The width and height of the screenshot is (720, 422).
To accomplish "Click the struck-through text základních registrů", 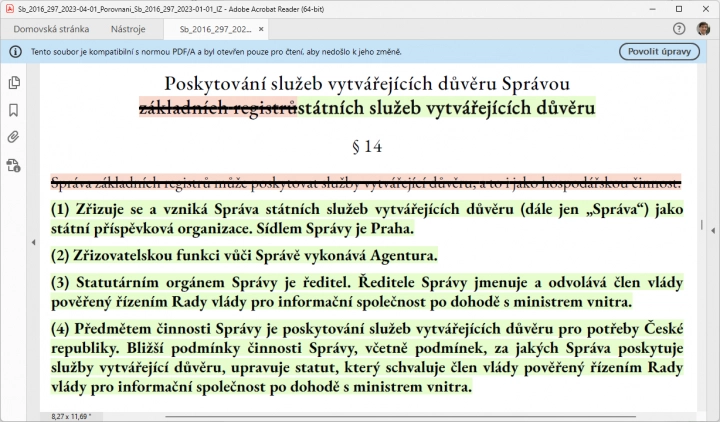I will (x=218, y=108).
